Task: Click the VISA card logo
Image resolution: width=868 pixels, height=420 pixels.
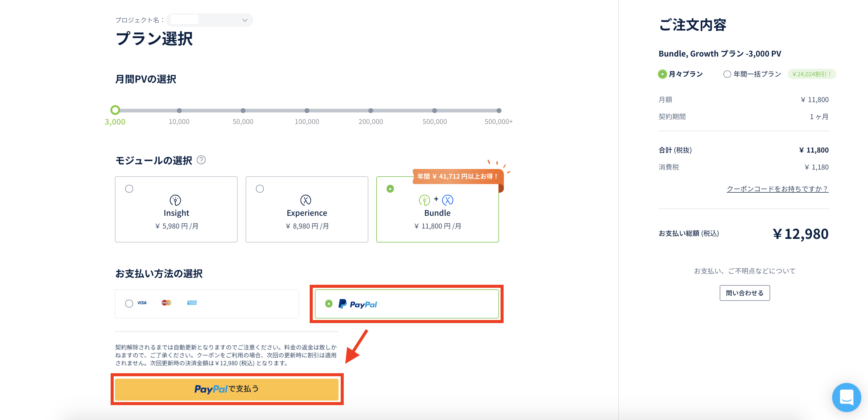Action: click(142, 303)
